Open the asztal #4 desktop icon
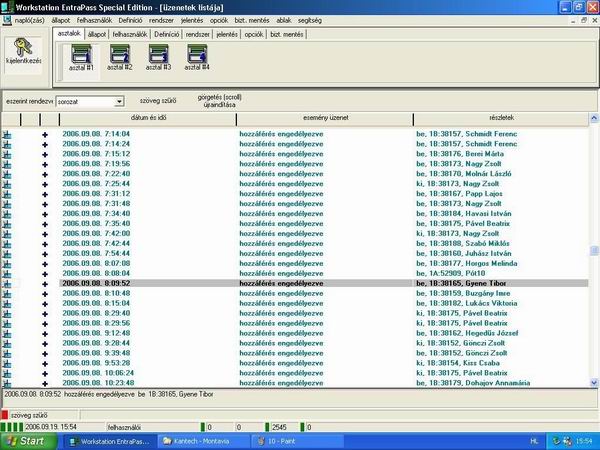600x450 pixels. tap(198, 57)
